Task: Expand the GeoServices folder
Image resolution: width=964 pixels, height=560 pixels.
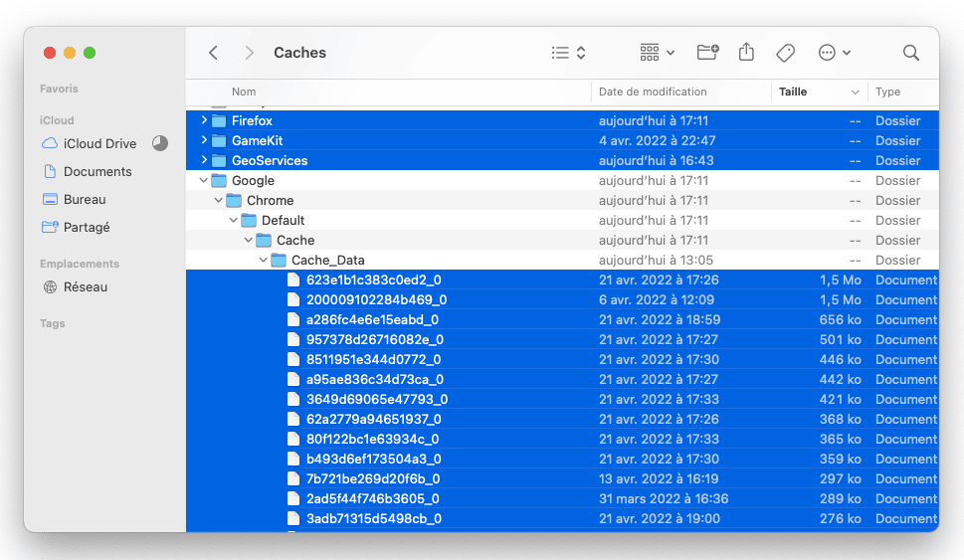Action: click(204, 160)
